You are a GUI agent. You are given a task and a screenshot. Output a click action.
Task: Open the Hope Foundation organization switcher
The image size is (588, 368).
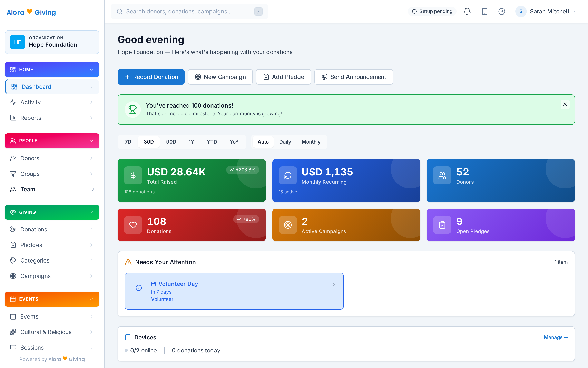tap(52, 42)
